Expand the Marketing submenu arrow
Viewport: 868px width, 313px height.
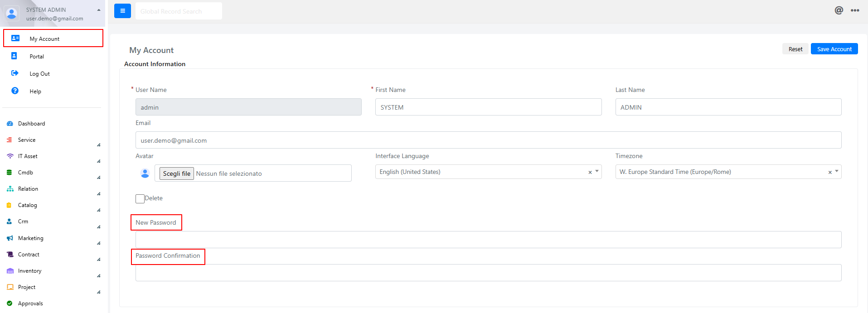98,243
